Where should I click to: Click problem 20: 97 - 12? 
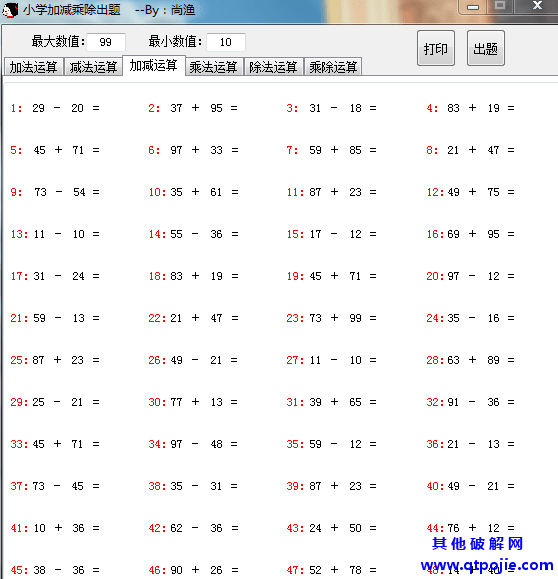click(x=470, y=276)
